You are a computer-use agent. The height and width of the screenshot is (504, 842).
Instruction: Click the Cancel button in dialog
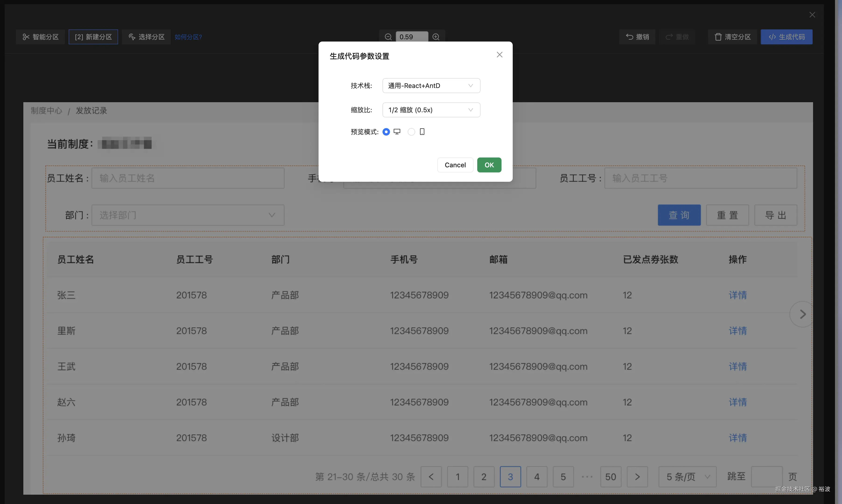(455, 165)
